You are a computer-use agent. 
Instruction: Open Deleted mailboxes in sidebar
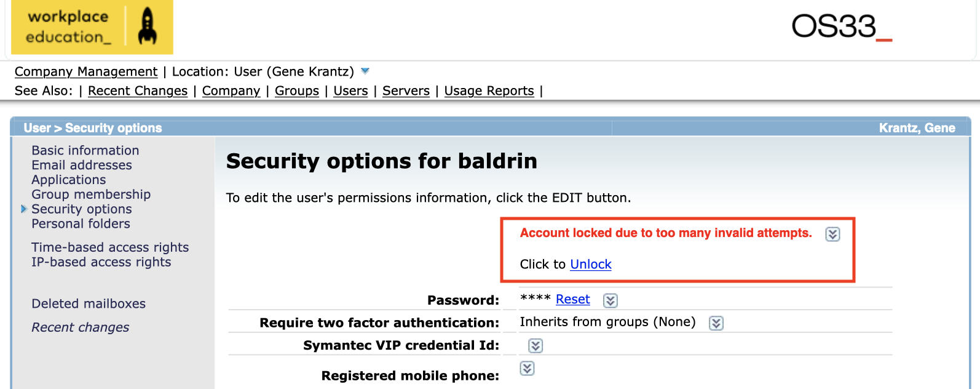point(89,303)
